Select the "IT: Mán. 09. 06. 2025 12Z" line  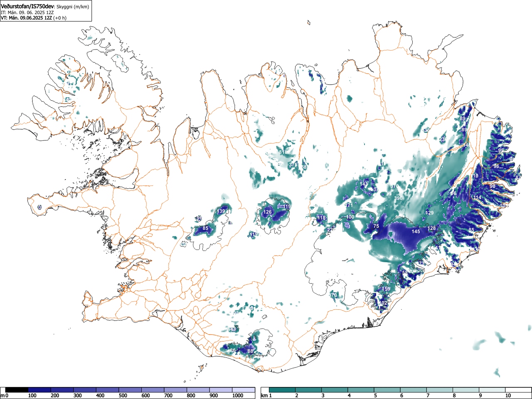[27, 12]
